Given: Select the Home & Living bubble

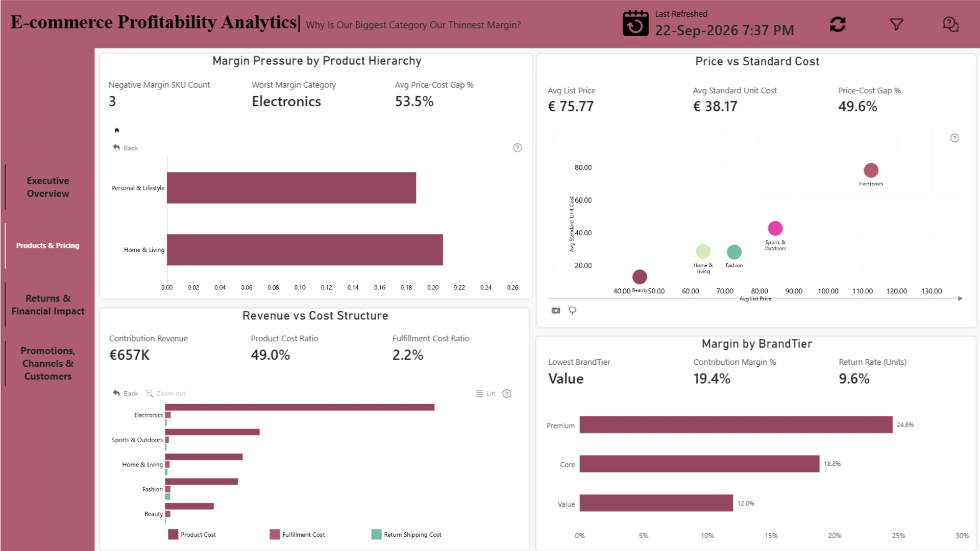Looking at the screenshot, I should (x=703, y=252).
